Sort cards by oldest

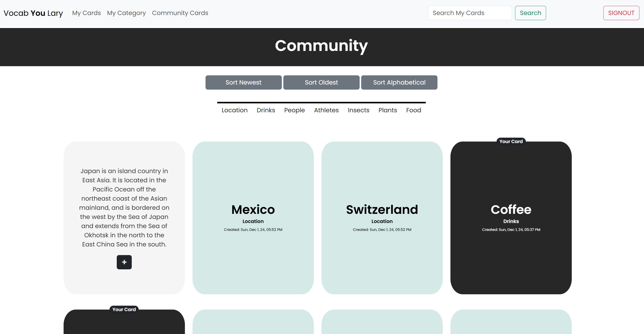pos(321,82)
